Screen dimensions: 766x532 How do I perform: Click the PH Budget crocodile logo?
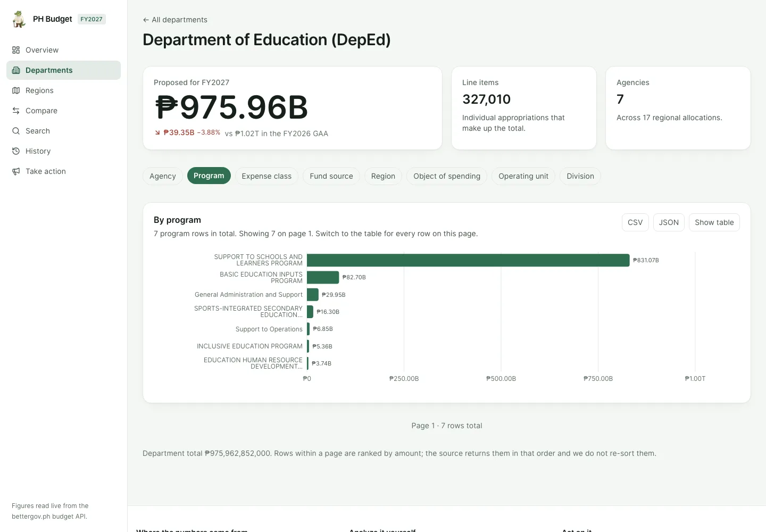click(x=19, y=19)
